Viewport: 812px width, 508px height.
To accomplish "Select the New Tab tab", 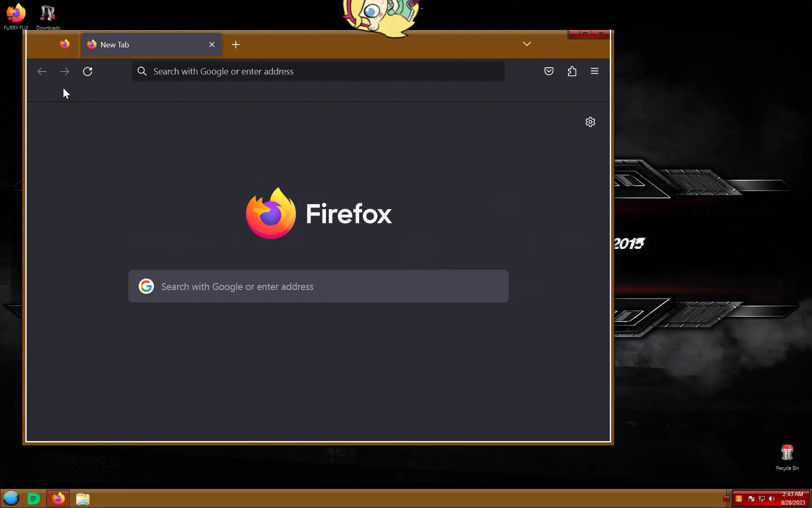I will pos(144,45).
